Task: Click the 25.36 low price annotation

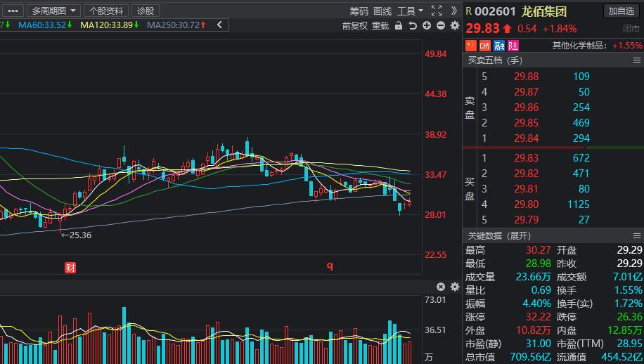Action: pyautogui.click(x=77, y=235)
